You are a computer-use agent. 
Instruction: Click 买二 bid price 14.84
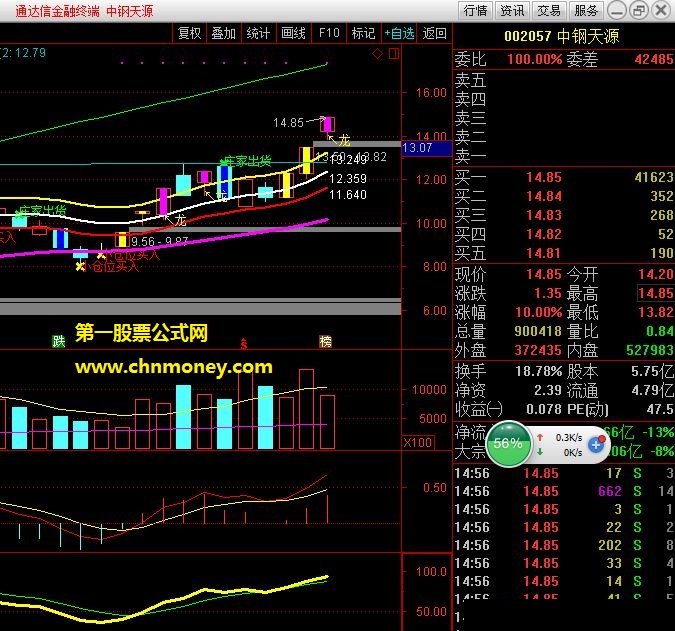pyautogui.click(x=544, y=196)
